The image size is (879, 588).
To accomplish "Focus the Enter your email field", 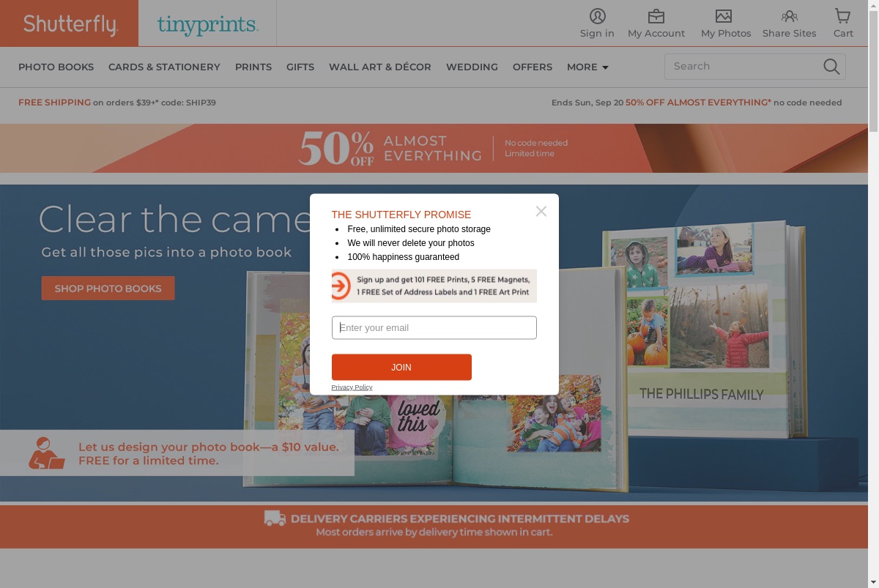I will click(x=434, y=327).
